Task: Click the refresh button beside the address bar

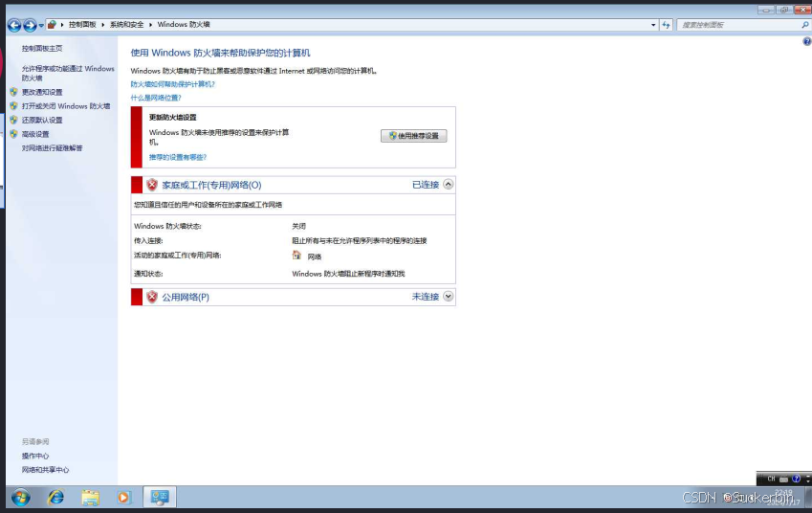Action: pyautogui.click(x=666, y=24)
